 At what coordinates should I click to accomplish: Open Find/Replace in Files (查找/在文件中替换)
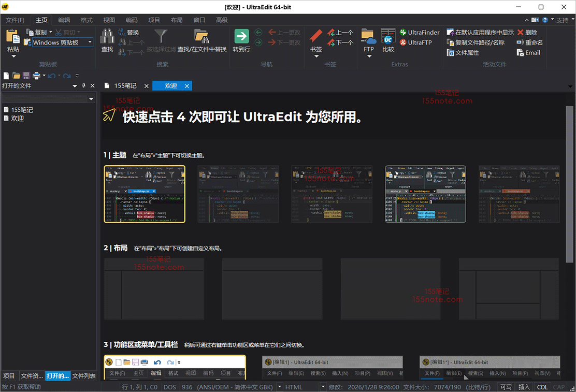[201, 37]
